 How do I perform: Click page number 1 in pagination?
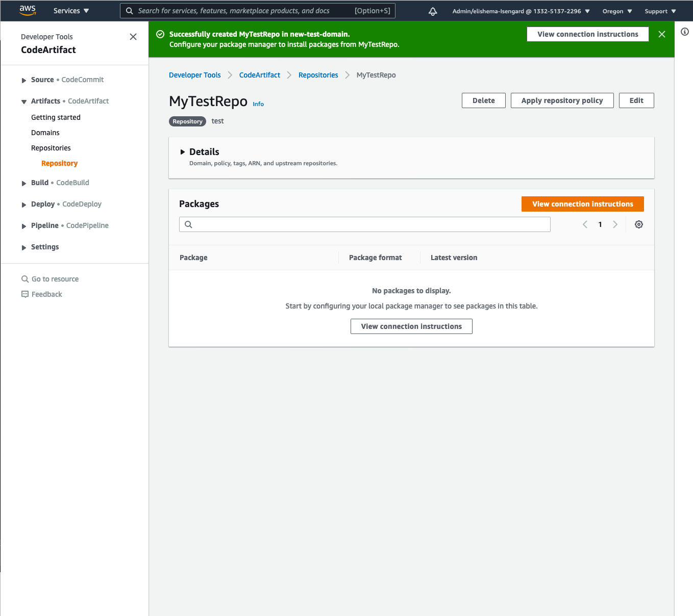[x=600, y=224]
